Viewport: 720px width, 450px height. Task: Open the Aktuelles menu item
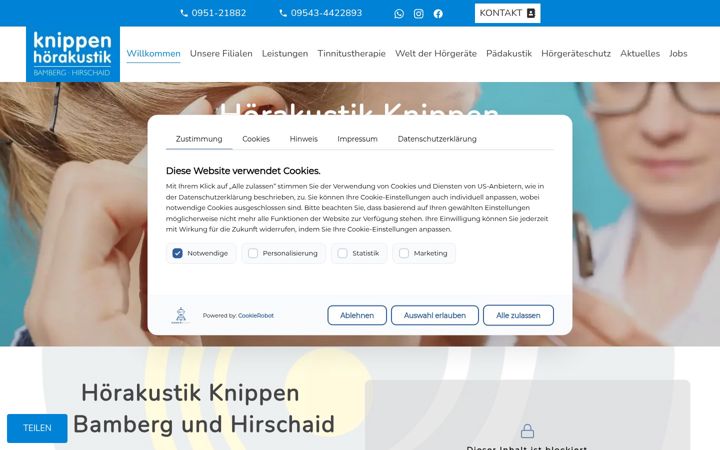point(640,54)
